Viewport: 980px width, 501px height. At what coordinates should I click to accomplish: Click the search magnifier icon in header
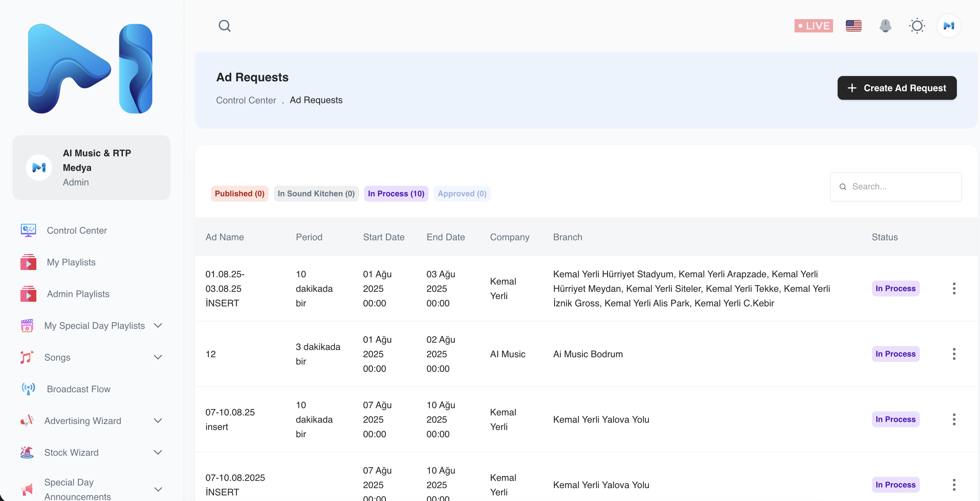click(x=224, y=26)
